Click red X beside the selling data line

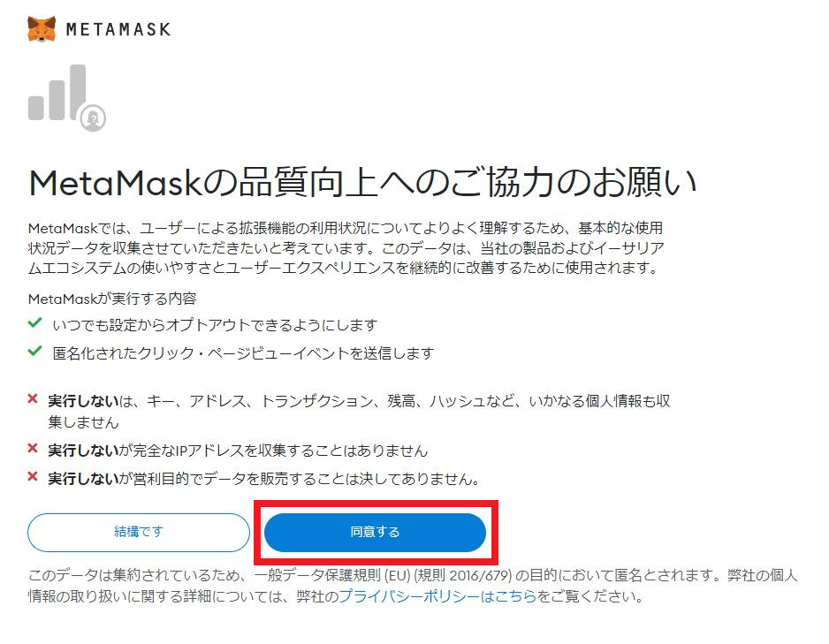tap(33, 476)
